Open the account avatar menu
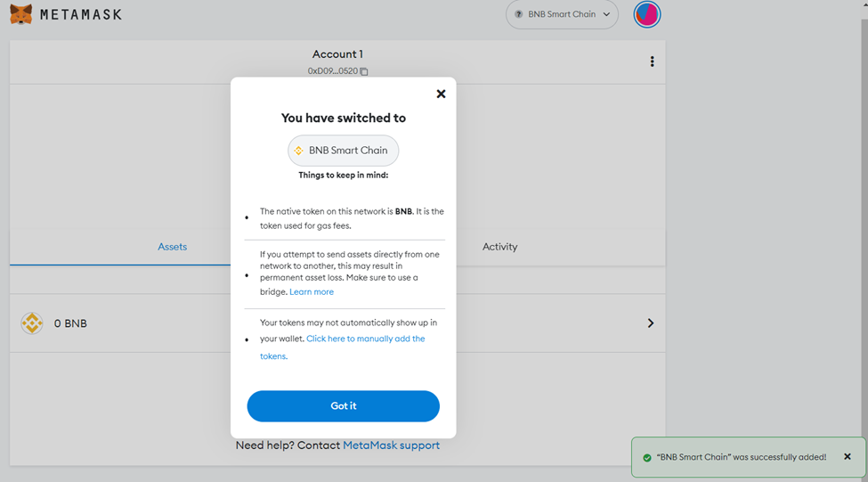The image size is (868, 482). point(647,14)
